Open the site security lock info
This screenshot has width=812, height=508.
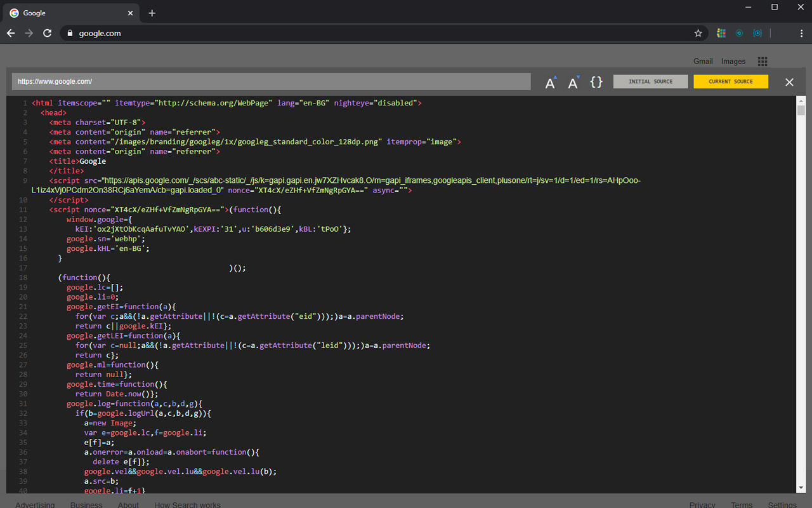[x=70, y=33]
